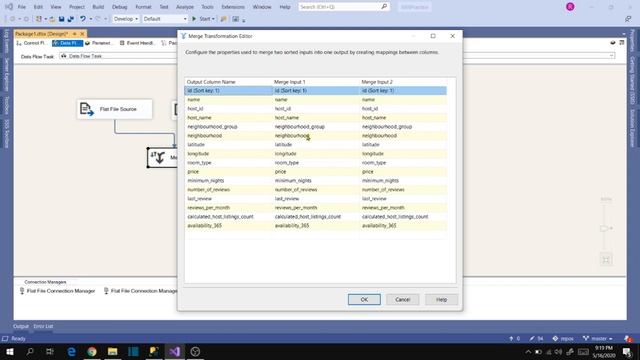Image resolution: width=640 pixels, height=360 pixels.
Task: Click the pin icon on the Package1.dtsx tab
Action: (x=75, y=33)
